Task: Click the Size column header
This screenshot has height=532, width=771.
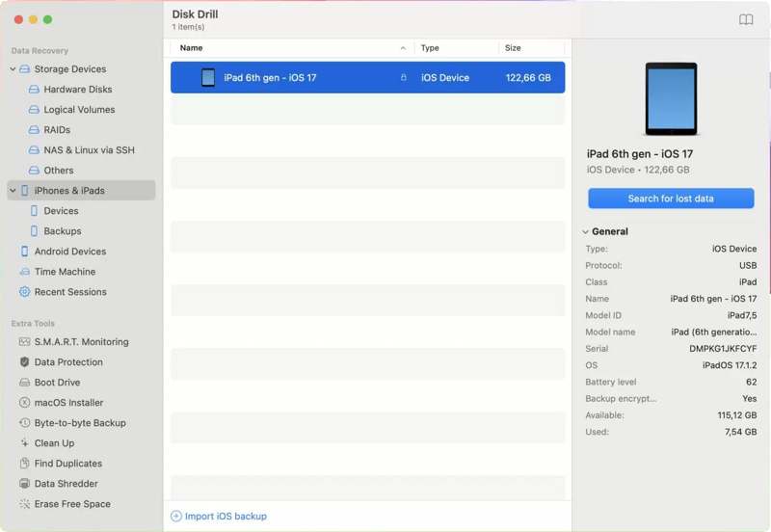Action: (513, 47)
